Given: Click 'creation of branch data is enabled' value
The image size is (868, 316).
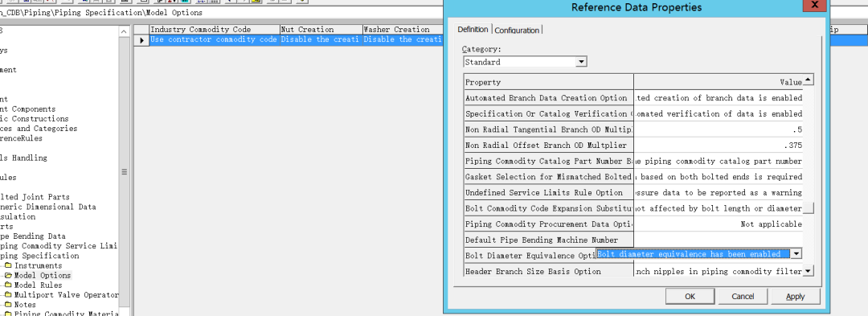Looking at the screenshot, I should pyautogui.click(x=719, y=98).
